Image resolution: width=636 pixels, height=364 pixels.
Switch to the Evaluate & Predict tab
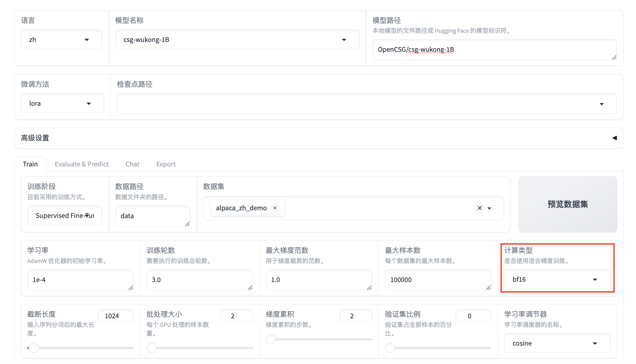tap(81, 164)
